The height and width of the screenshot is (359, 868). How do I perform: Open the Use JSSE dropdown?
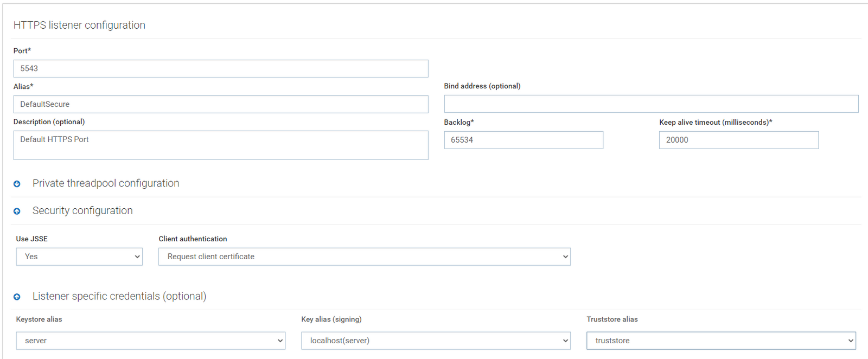79,257
